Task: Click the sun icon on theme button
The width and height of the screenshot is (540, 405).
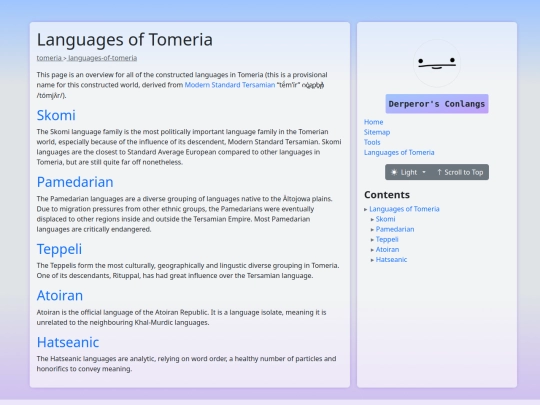Action: click(x=394, y=172)
